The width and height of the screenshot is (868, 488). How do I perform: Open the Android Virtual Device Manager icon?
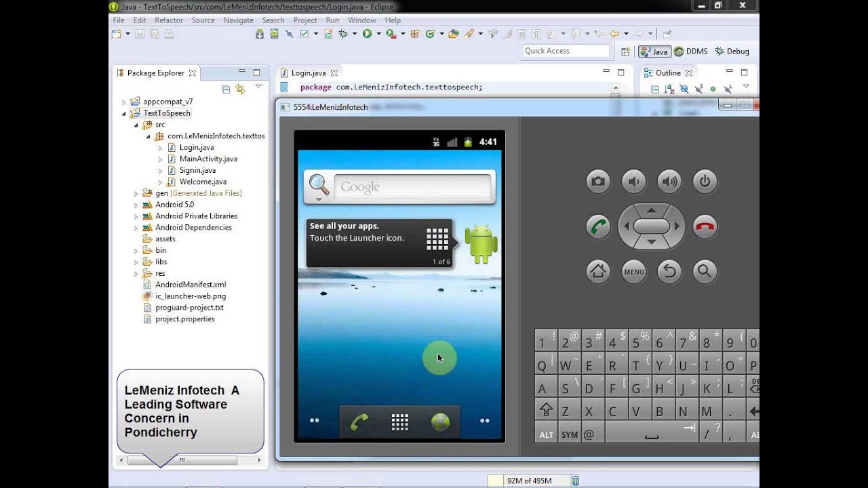tap(275, 34)
